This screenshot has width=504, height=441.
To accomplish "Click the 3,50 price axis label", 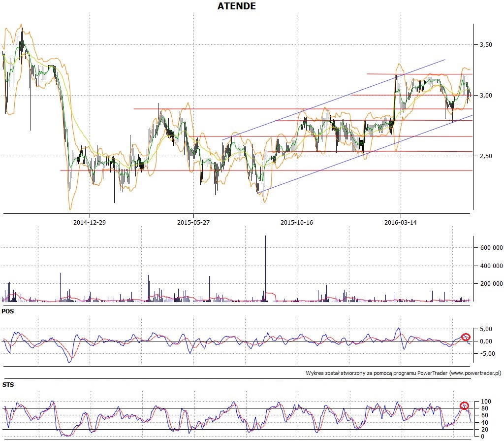I will point(486,45).
